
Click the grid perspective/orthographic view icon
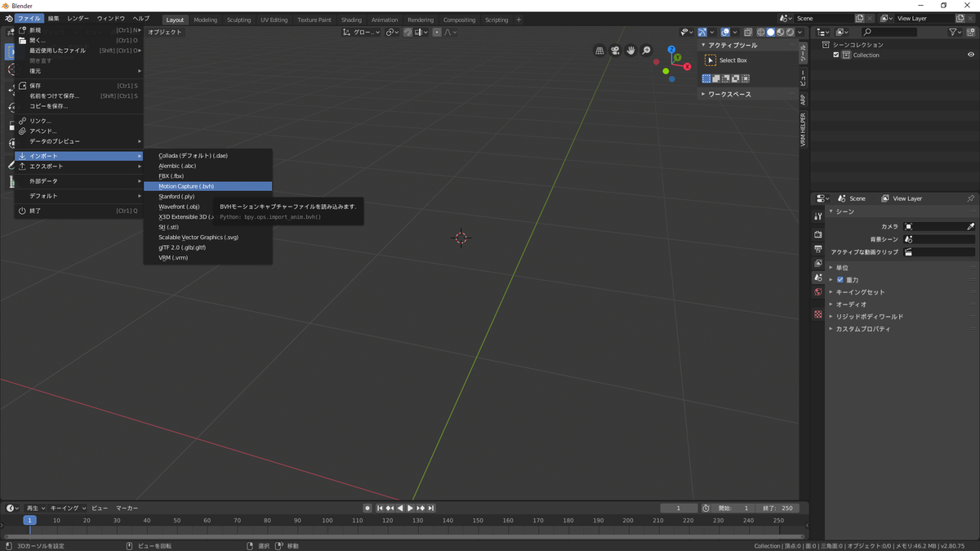pyautogui.click(x=599, y=51)
